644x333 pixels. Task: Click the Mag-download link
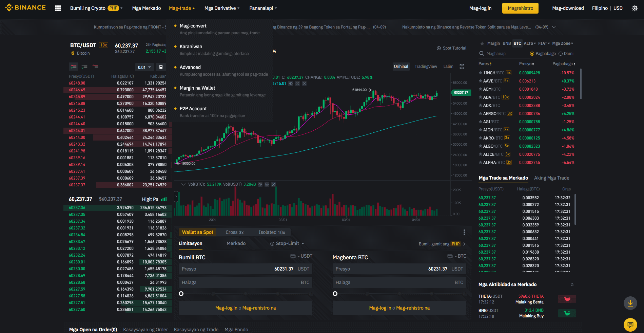(568, 8)
